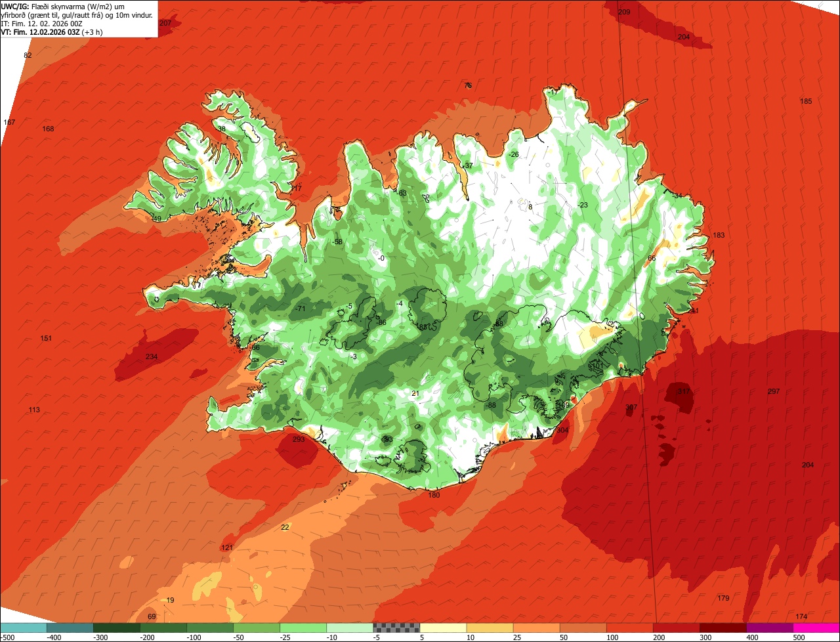Click the '-26' map value
Screen dimensions: 840x642
[513, 154]
